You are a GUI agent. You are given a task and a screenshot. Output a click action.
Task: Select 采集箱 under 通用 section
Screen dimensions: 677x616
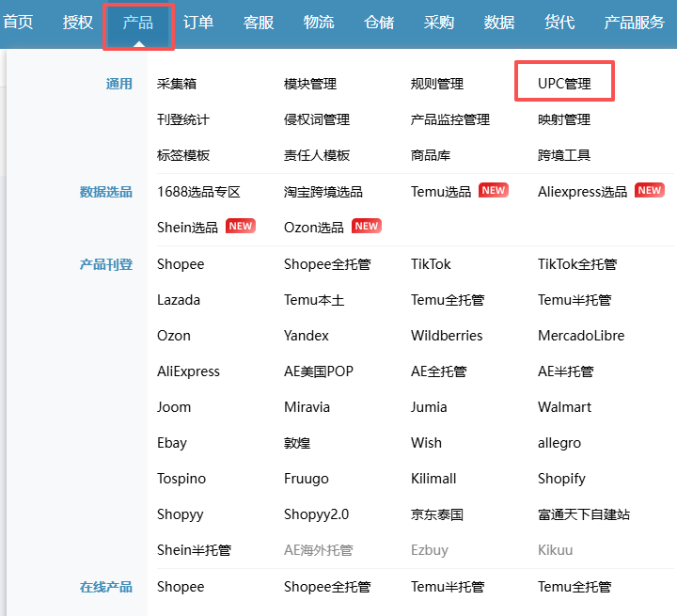pyautogui.click(x=177, y=84)
